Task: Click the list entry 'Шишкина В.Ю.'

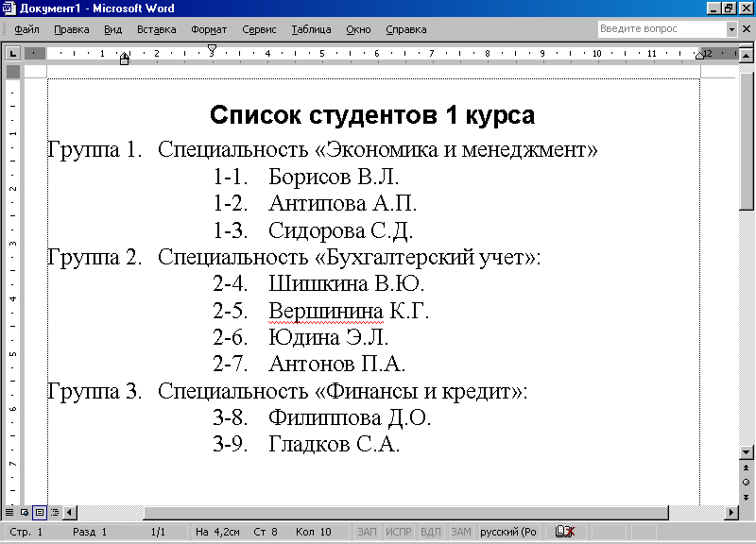Action: [346, 283]
